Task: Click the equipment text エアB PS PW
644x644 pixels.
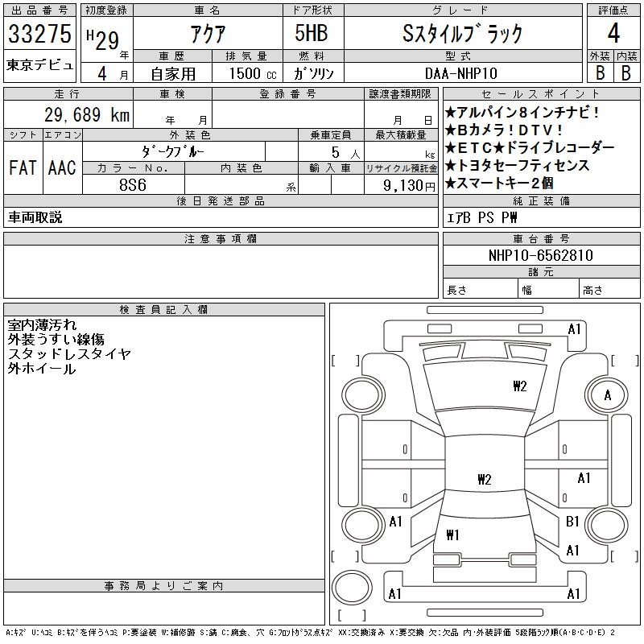Action: click(481, 217)
